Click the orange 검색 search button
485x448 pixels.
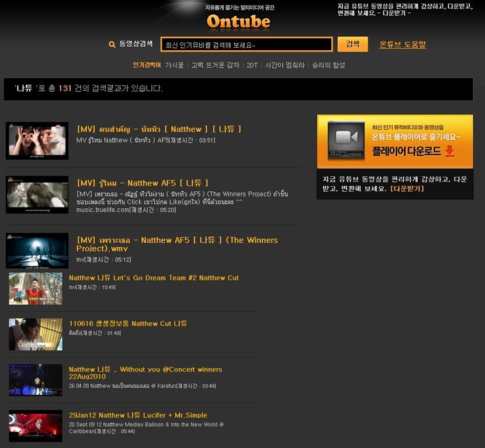[352, 44]
